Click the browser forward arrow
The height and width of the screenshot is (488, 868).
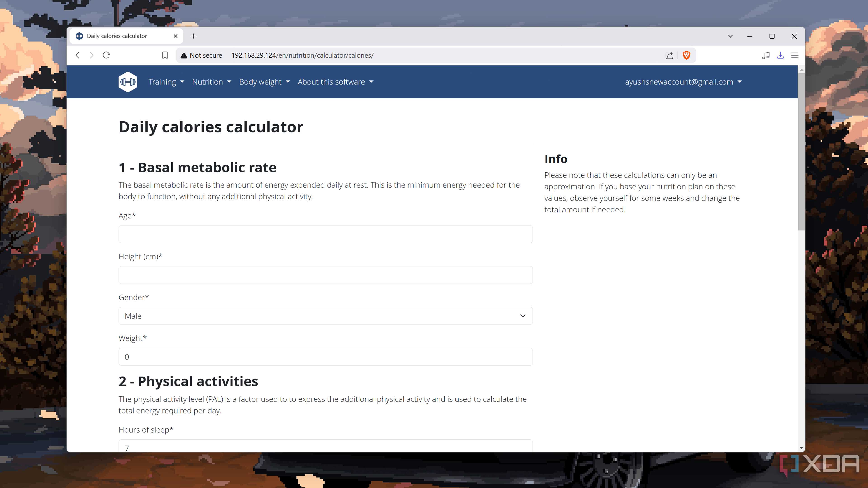coord(92,55)
